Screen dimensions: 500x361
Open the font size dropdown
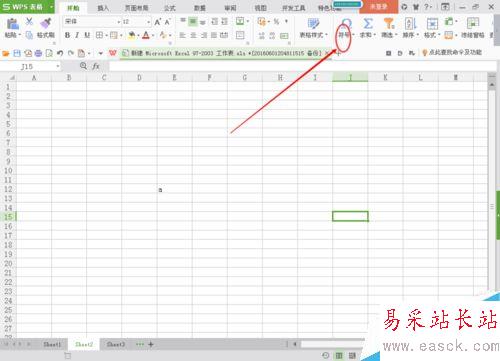(x=148, y=22)
